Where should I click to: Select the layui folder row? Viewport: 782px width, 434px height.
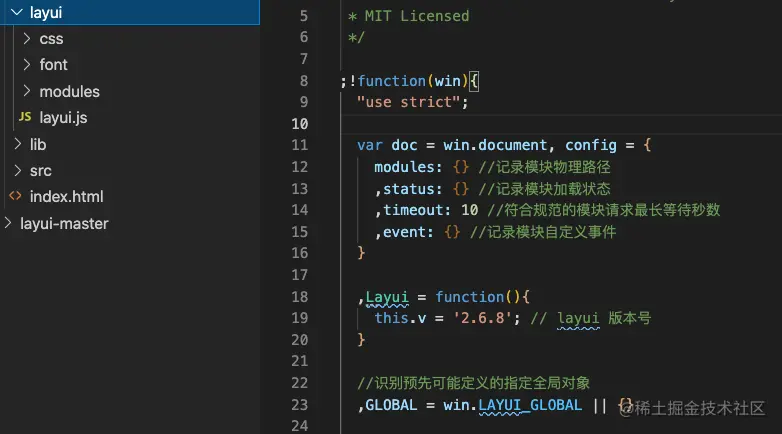tap(130, 12)
